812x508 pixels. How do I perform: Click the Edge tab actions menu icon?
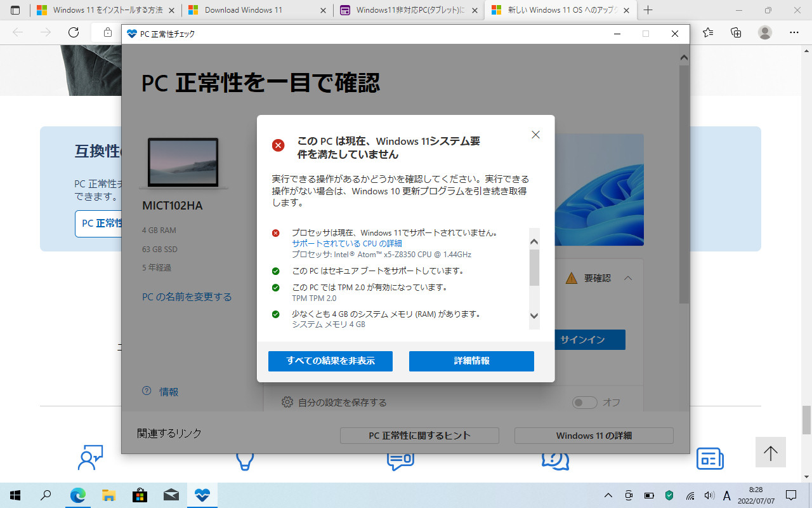pyautogui.click(x=15, y=10)
